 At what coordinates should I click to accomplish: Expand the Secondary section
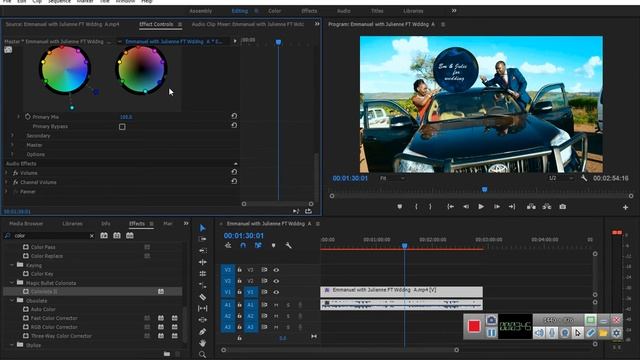(x=12, y=136)
